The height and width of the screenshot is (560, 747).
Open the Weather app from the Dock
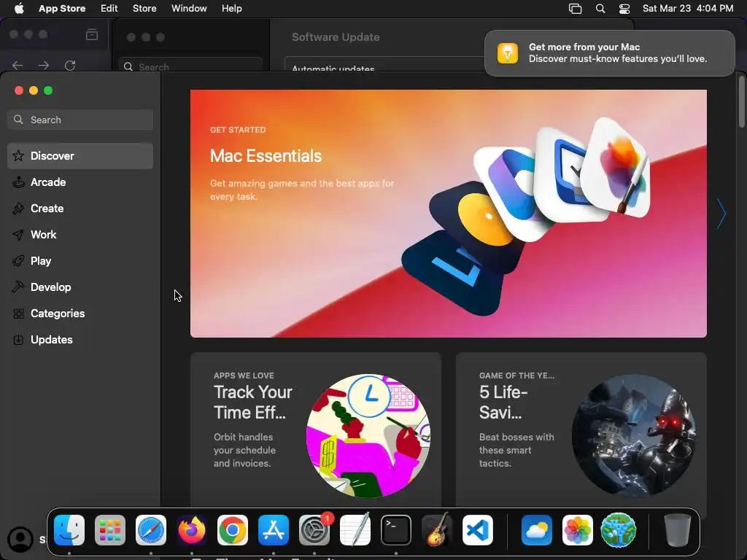point(536,530)
